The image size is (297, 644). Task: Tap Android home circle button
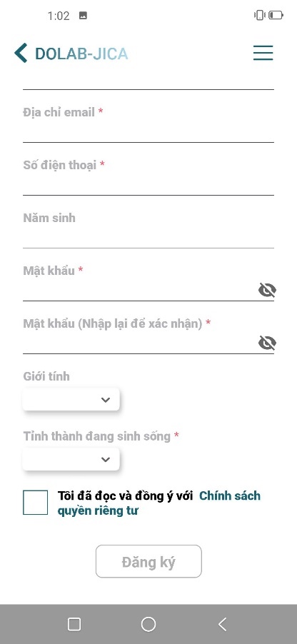coord(148,624)
